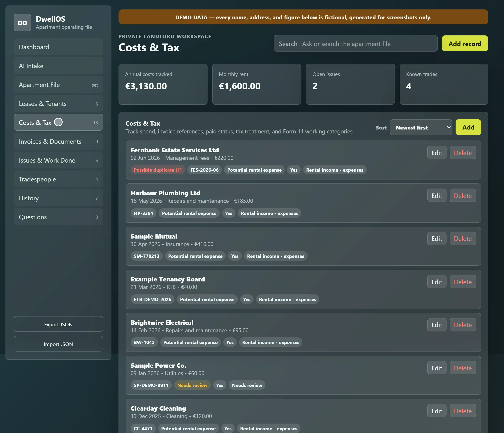Open the Sort dropdown showing Newest first
The height and width of the screenshot is (433, 504).
click(x=421, y=127)
